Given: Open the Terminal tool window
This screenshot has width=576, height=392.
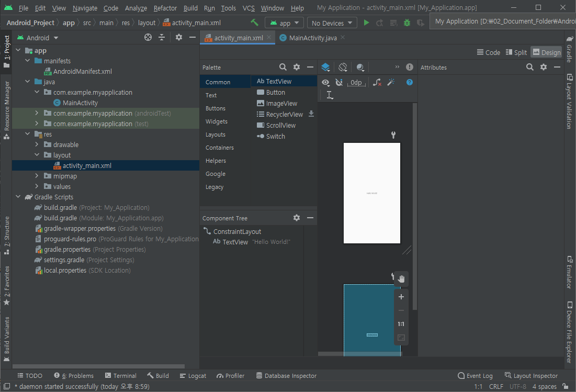Looking at the screenshot, I should (x=120, y=375).
